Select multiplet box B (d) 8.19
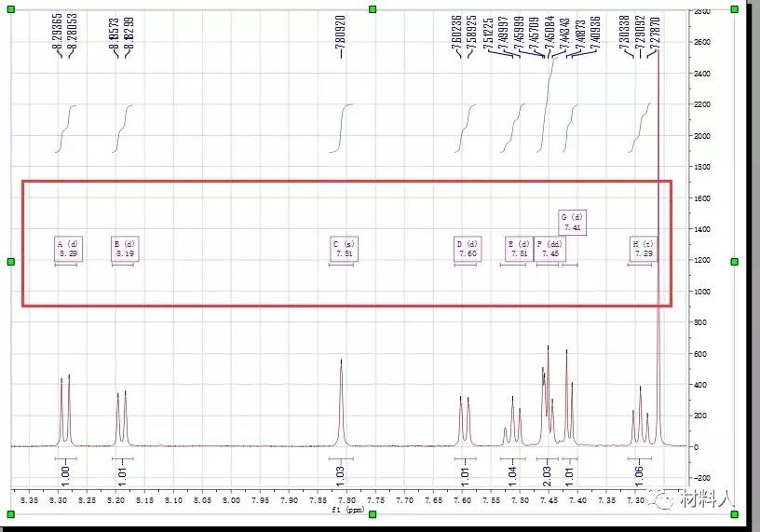Viewport: 760px width, 532px height. point(125,249)
